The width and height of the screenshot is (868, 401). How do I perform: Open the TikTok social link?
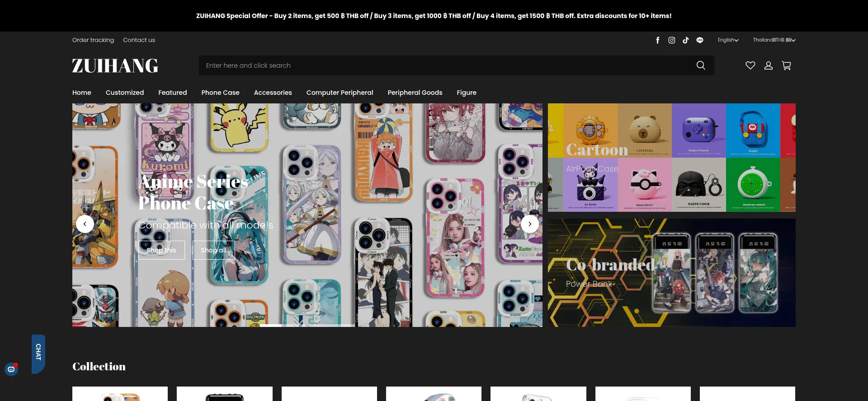[686, 40]
